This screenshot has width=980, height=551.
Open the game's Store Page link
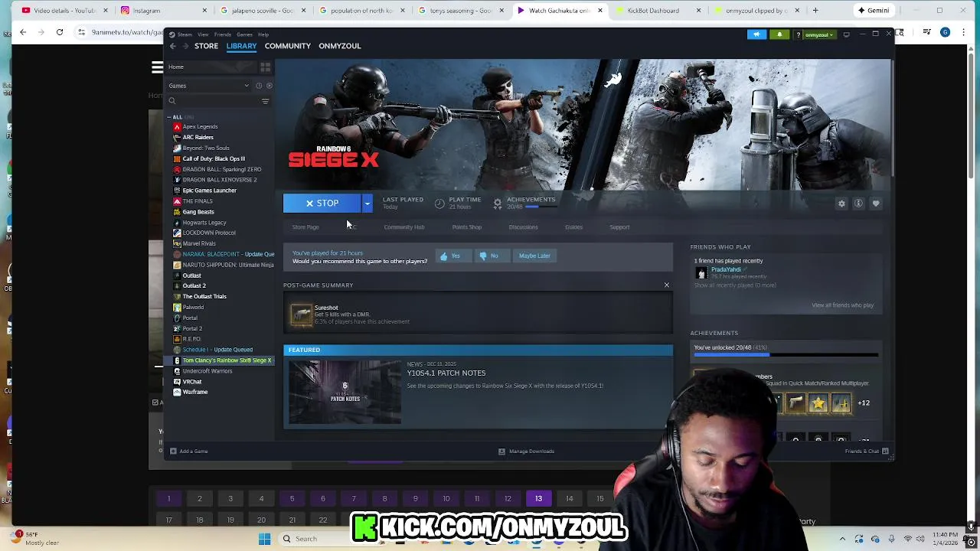(305, 227)
